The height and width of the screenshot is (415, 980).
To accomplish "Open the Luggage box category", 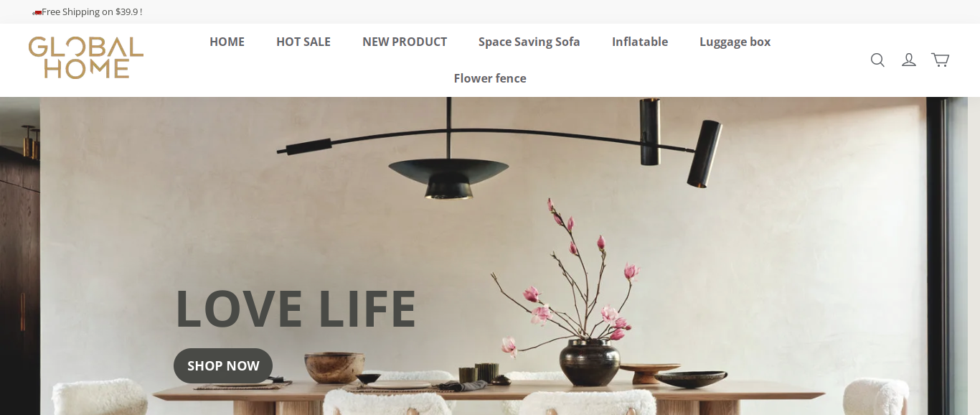I will (735, 42).
